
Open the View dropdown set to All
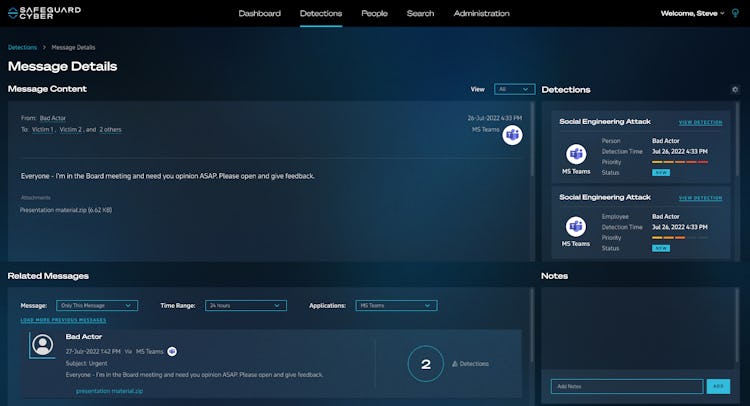514,89
